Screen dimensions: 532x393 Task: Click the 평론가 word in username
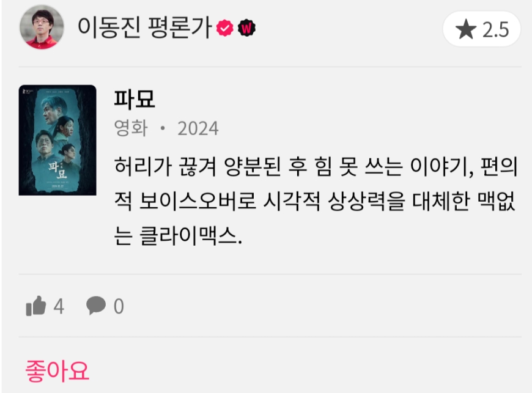[180, 28]
